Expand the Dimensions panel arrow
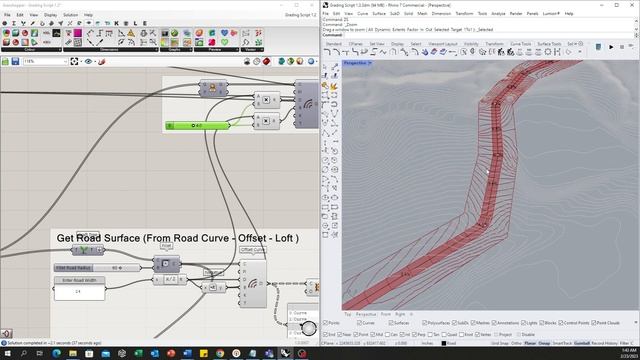Viewport: 640px width, 360px height. [x=156, y=50]
